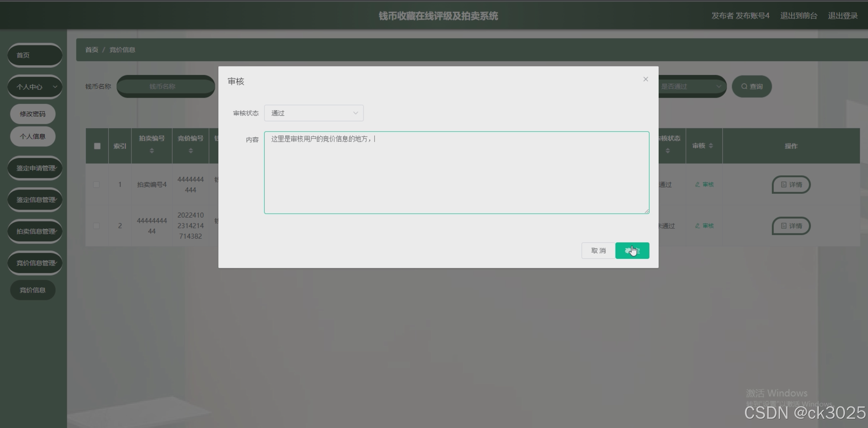Open 竞价信息管理 in the sidebar
Screen dimensions: 868x428
point(35,263)
